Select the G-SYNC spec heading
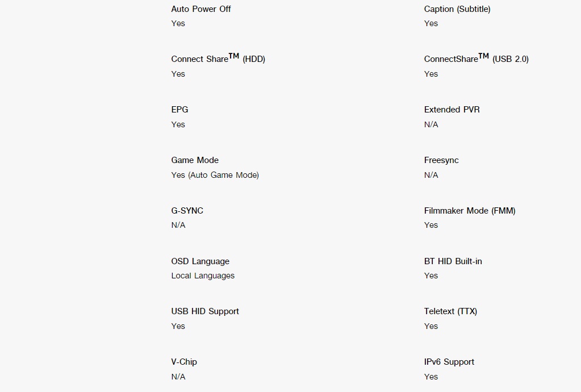This screenshot has height=392, width=581. pyautogui.click(x=187, y=211)
